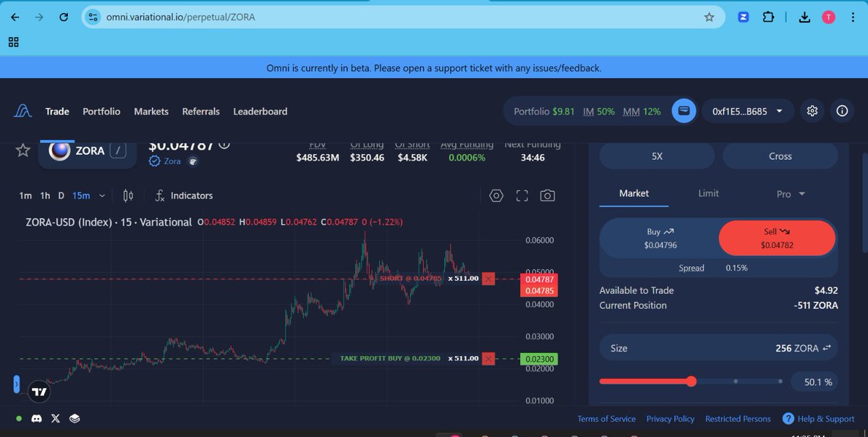Screen dimensions: 868x437
Task: Open the info circle icon in header
Action: click(x=842, y=111)
